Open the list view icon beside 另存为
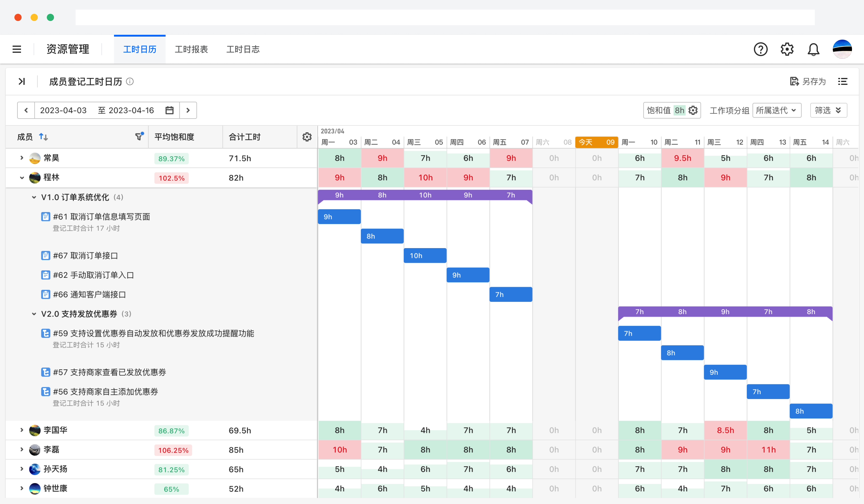 842,81
